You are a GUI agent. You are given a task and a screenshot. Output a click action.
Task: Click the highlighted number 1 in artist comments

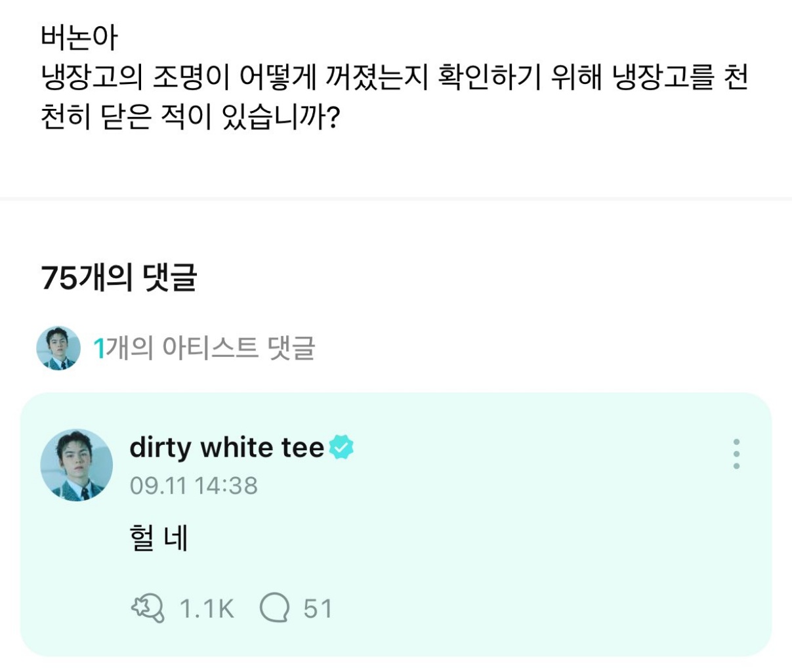(99, 348)
